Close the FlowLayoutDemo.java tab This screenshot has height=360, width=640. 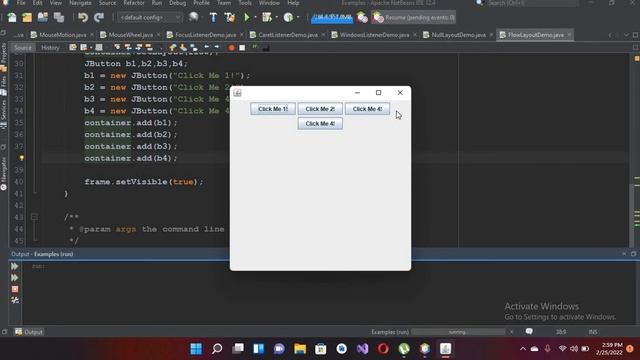coord(569,35)
